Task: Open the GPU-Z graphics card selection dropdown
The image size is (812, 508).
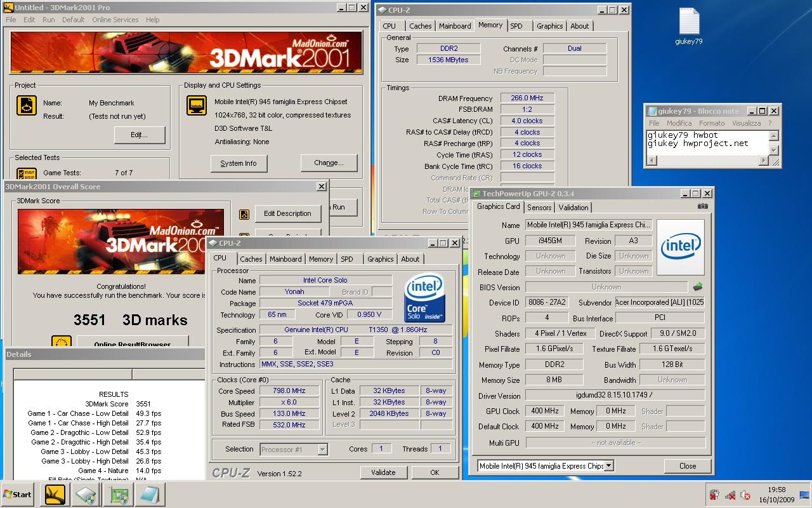Action: pos(609,465)
